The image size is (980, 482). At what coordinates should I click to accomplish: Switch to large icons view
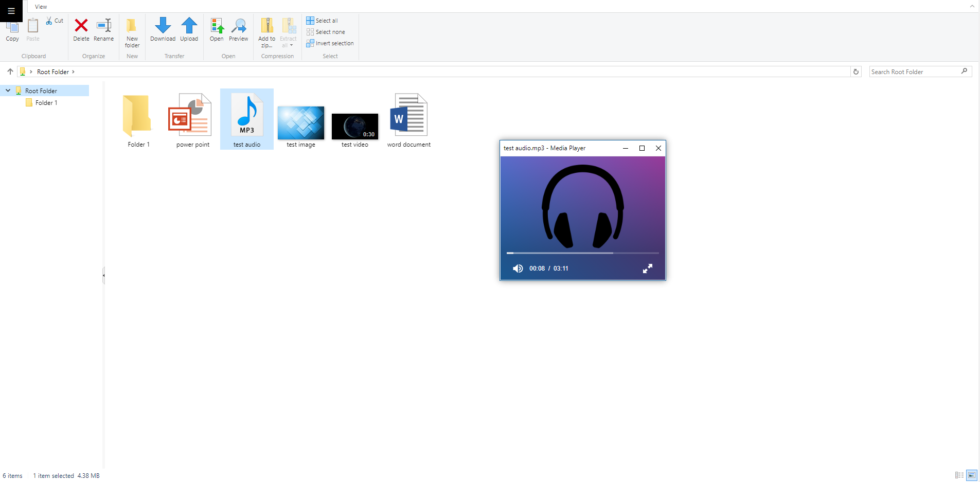[972, 475]
